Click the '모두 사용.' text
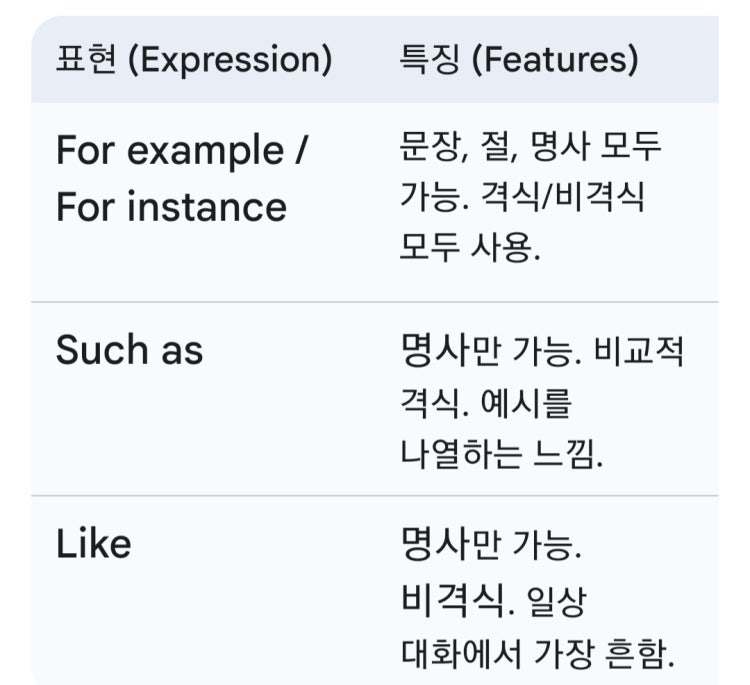 (x=470, y=247)
